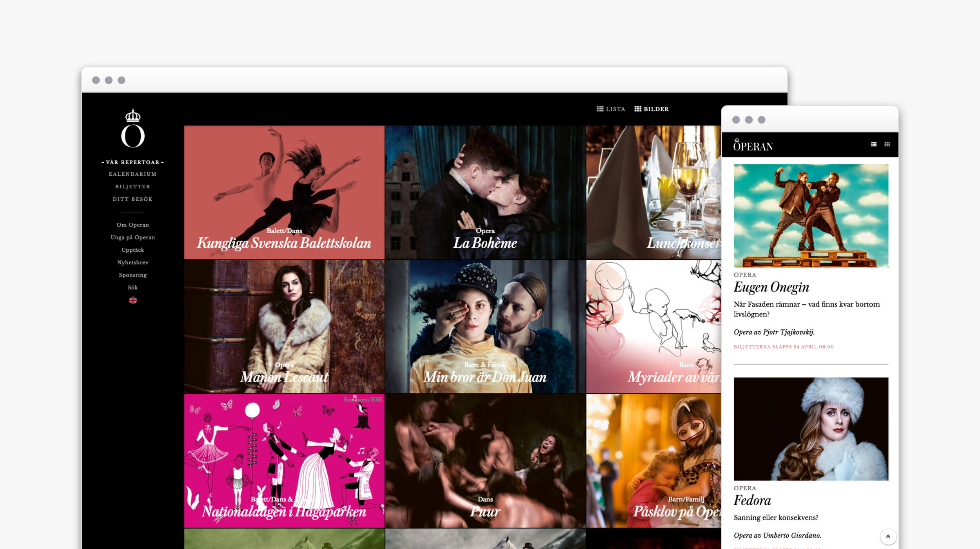This screenshot has width=980, height=549.
Task: Open the Manon Lescaut tile
Action: click(284, 327)
